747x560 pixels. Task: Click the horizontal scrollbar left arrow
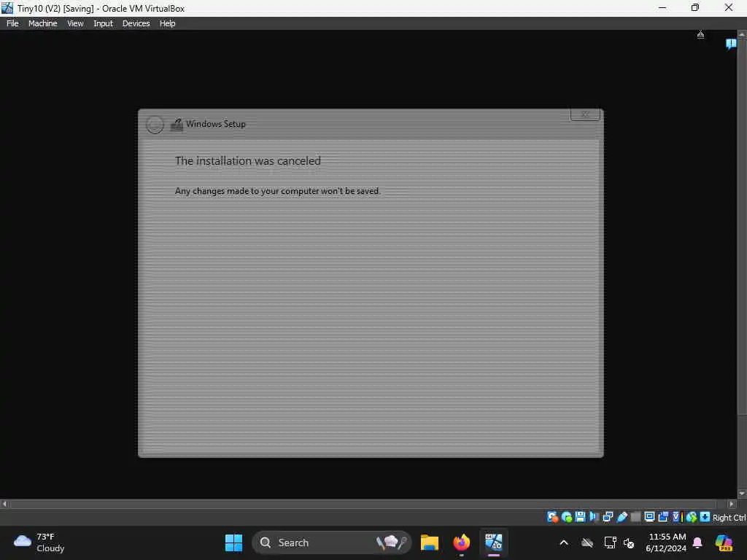tap(4, 503)
